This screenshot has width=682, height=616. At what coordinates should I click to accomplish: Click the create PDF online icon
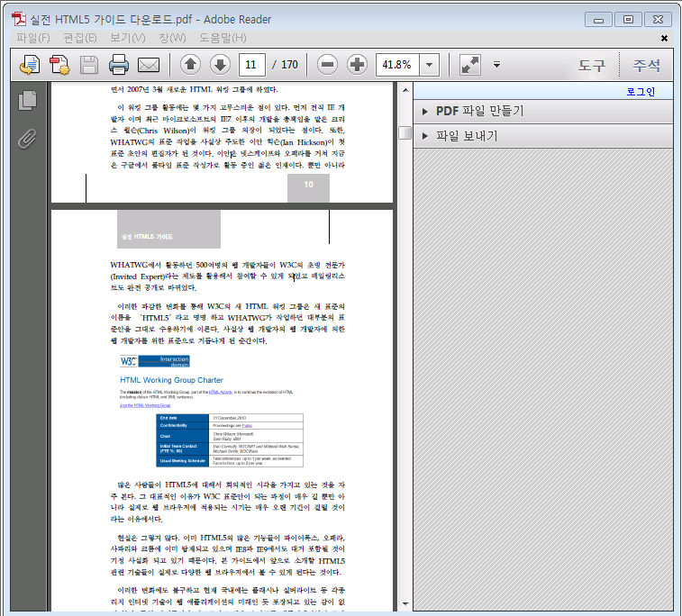59,65
